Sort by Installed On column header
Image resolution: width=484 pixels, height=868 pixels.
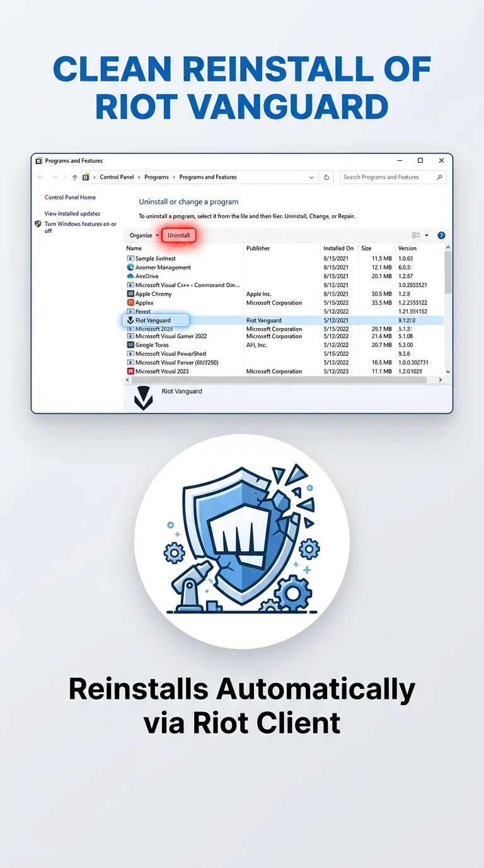pos(339,249)
